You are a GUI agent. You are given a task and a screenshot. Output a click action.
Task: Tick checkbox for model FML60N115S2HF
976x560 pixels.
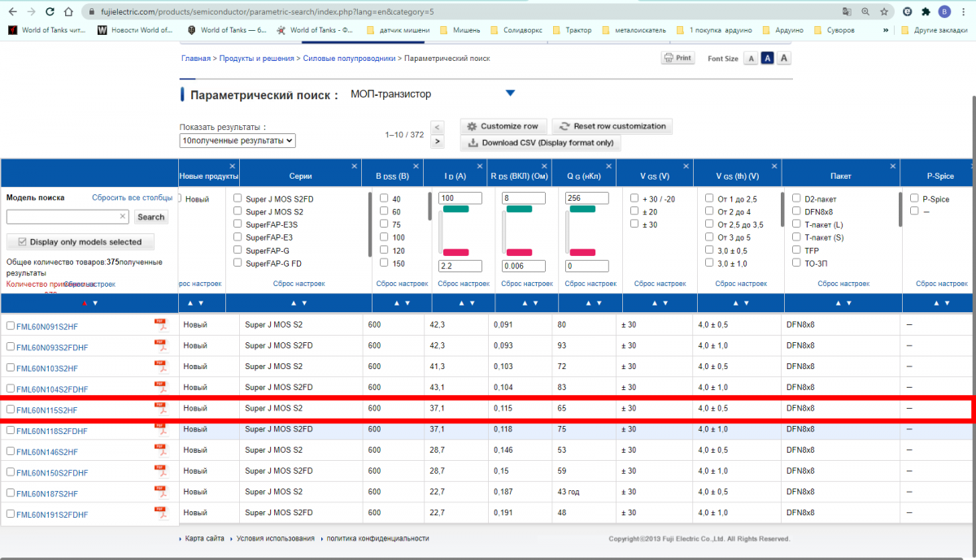(x=11, y=409)
